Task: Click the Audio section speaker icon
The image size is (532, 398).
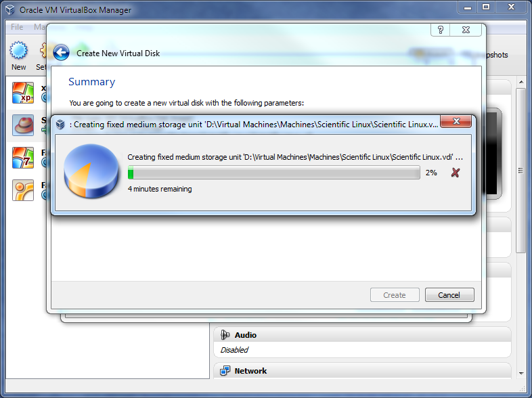Action: click(225, 335)
